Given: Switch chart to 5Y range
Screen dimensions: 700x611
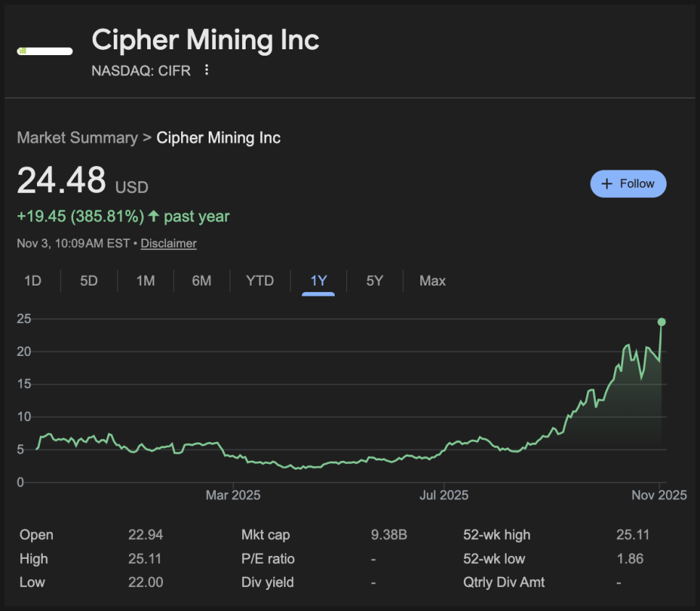Looking at the screenshot, I should coord(374,280).
